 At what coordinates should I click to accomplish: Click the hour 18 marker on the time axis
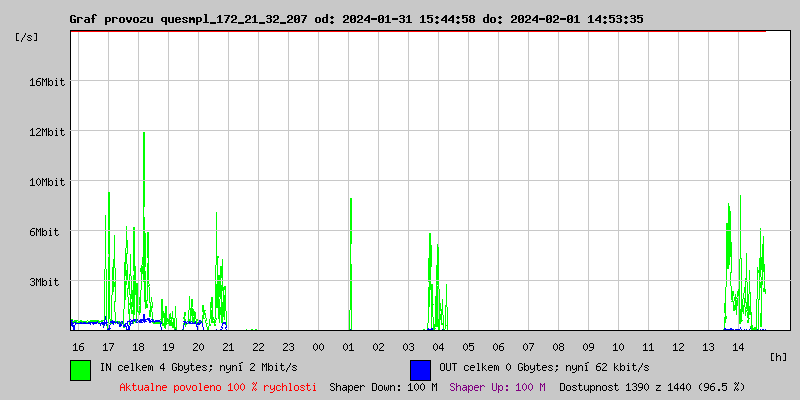pos(138,346)
